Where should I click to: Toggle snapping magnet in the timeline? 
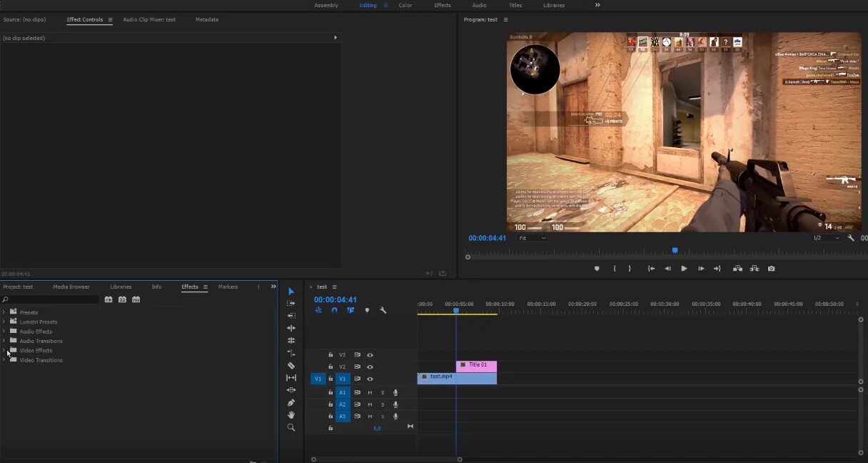coord(334,311)
